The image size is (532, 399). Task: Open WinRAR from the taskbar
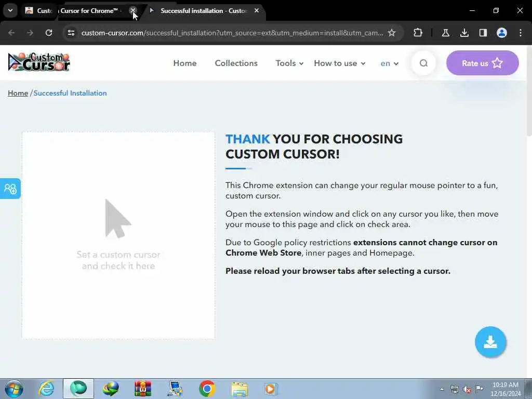click(143, 389)
